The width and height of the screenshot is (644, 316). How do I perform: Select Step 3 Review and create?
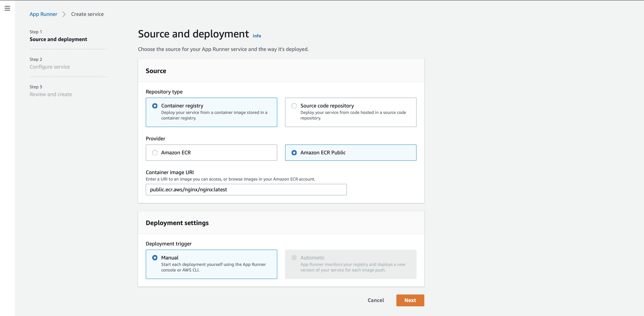pos(51,94)
